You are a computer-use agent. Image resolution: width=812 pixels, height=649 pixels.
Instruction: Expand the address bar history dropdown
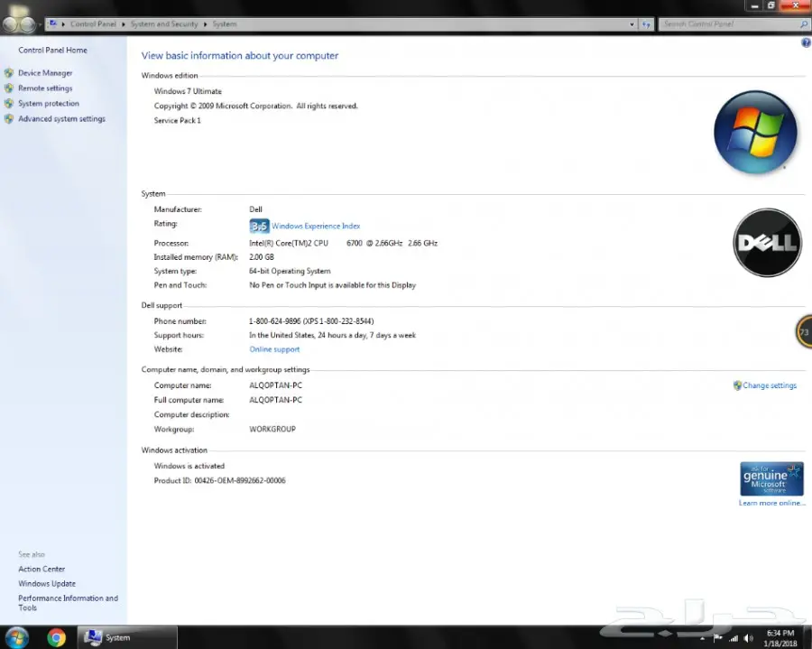632,24
